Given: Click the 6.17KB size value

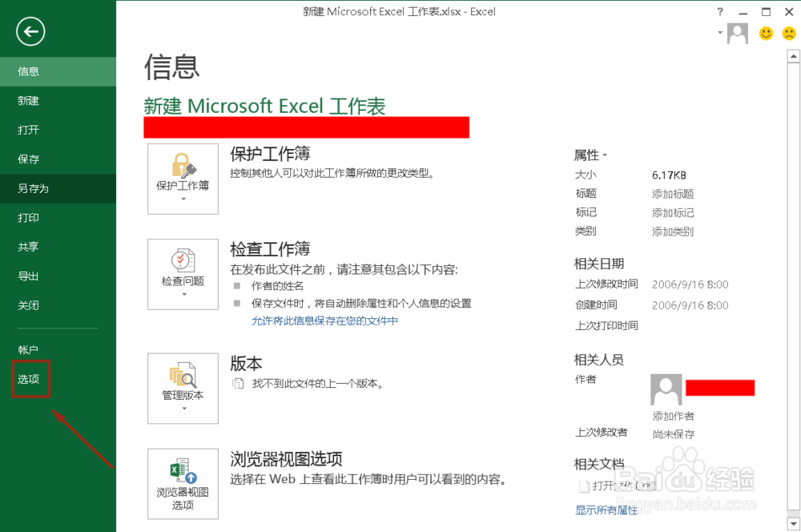Looking at the screenshot, I should pyautogui.click(x=669, y=175).
